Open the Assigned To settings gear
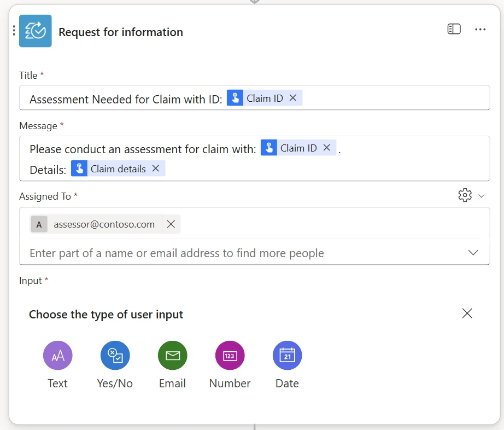 click(x=464, y=195)
